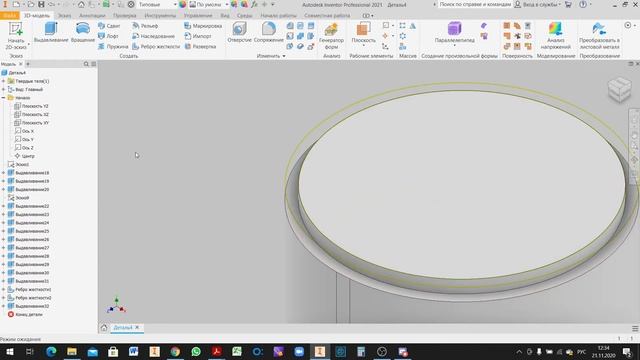Open Microsoft Word from the taskbar
Image resolution: width=640 pixels, height=360 pixels.
coord(133,352)
